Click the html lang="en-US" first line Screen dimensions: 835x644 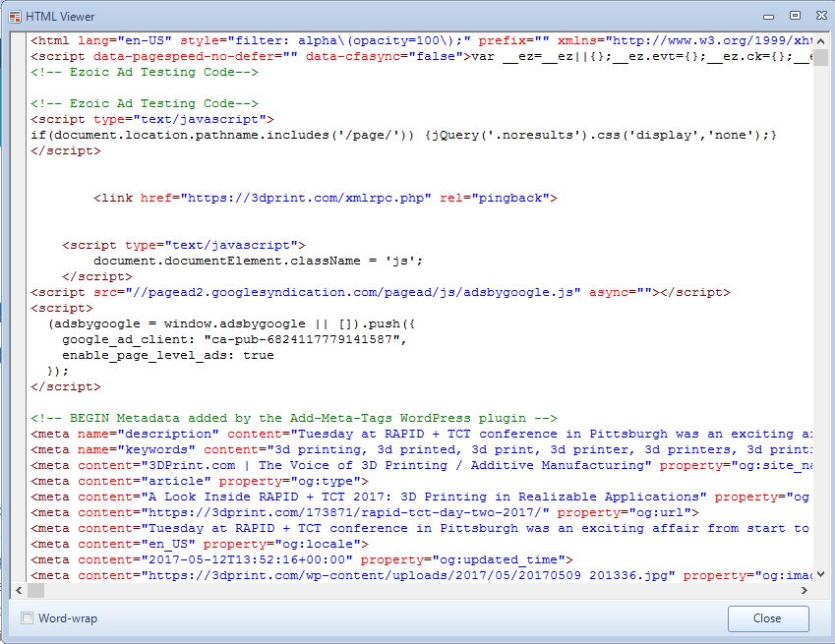pyautogui.click(x=421, y=40)
